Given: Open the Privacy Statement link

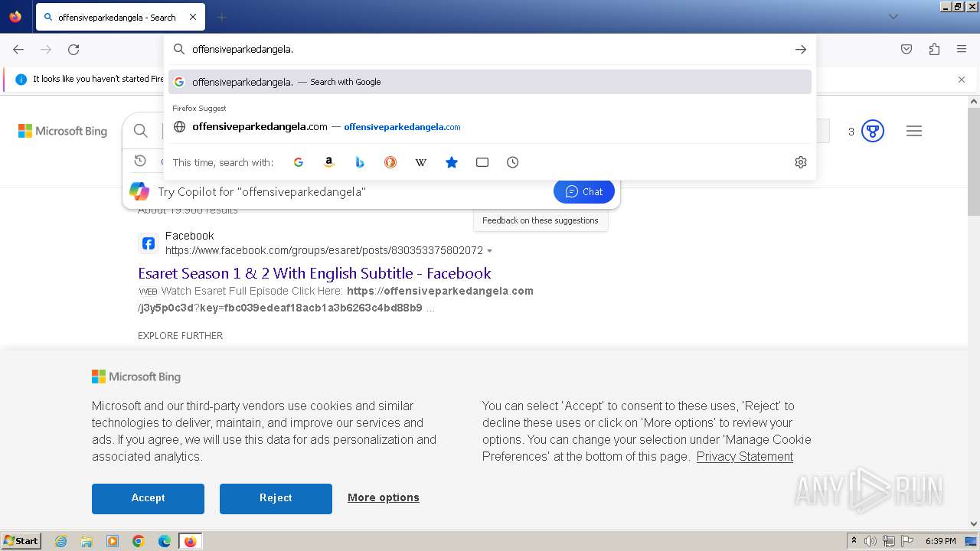Looking at the screenshot, I should (x=745, y=456).
